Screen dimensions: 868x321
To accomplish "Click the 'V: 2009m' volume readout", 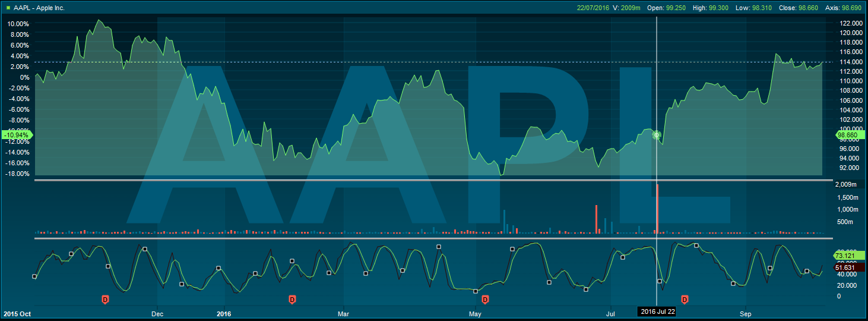I will (627, 8).
